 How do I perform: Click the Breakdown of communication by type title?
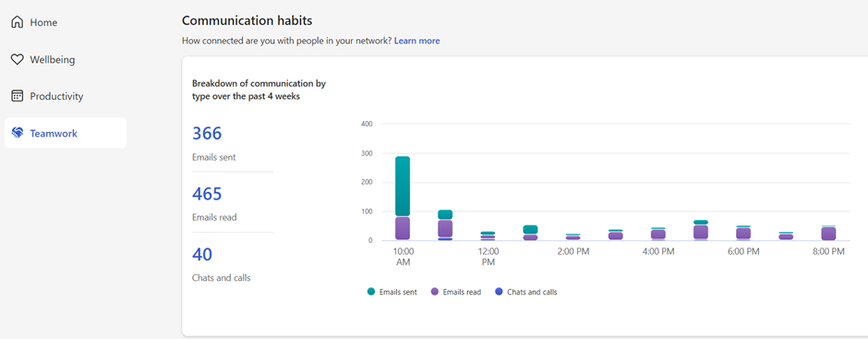coord(259,91)
